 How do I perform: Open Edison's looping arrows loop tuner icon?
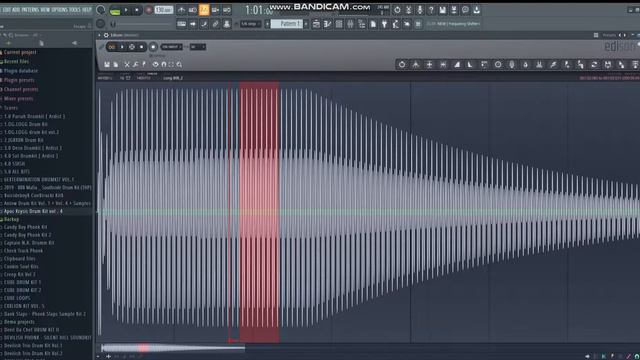(594, 64)
